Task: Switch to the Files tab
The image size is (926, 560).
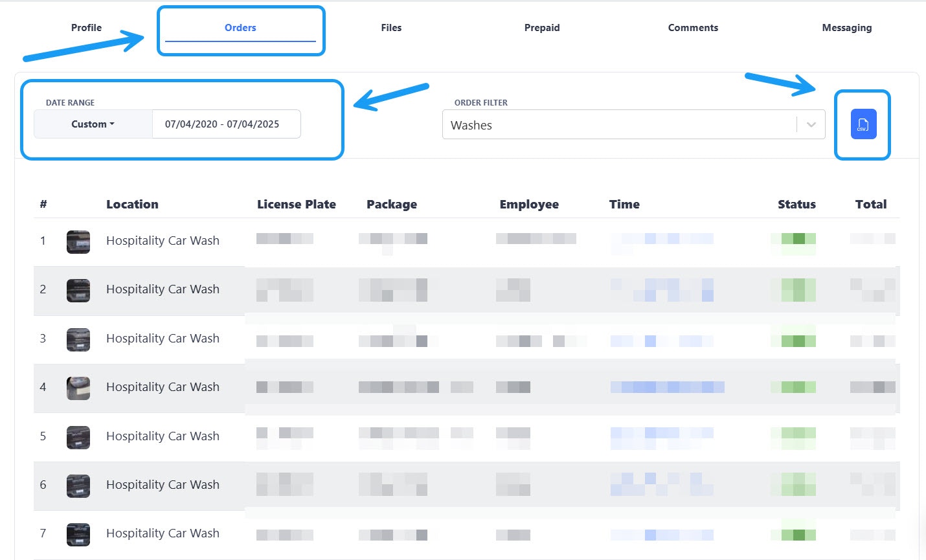Action: coord(391,28)
